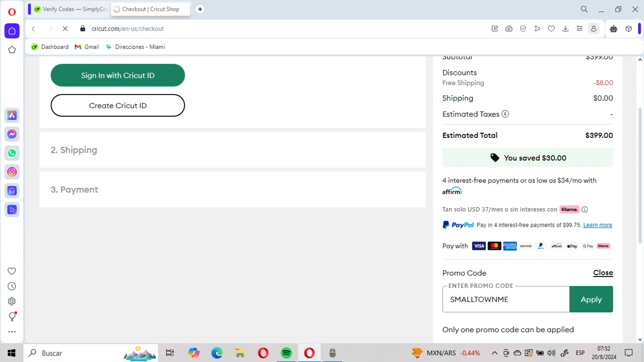Open Spotify from the taskbar

click(x=286, y=353)
